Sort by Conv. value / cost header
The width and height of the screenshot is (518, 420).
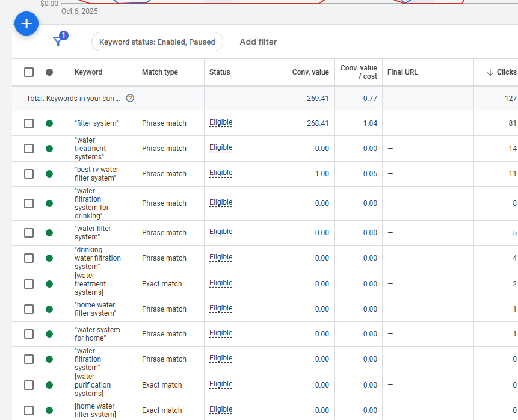click(359, 72)
